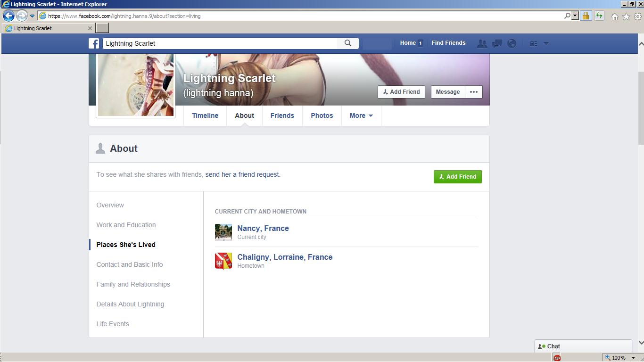Open the messages icon in header
Image resolution: width=644 pixels, height=362 pixels.
coord(497,43)
